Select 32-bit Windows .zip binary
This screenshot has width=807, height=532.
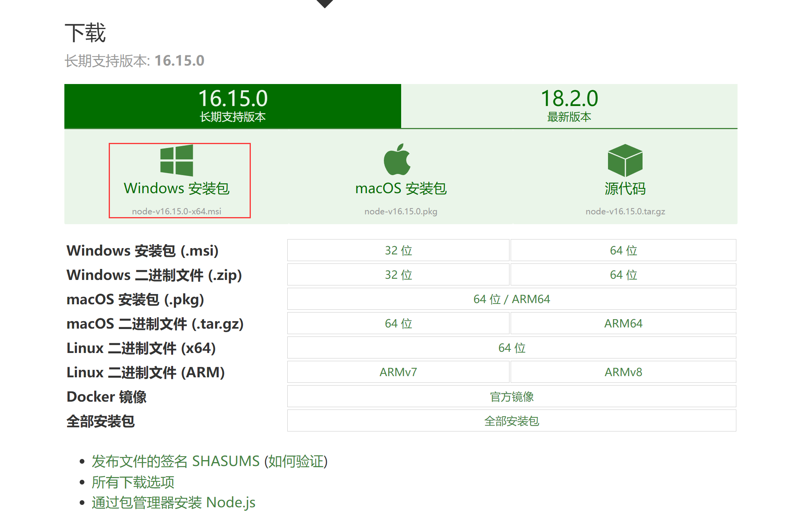(398, 275)
